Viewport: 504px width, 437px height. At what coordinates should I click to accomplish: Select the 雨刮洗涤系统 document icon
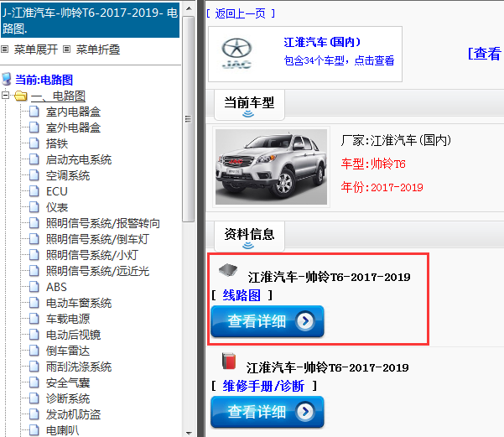pos(34,367)
